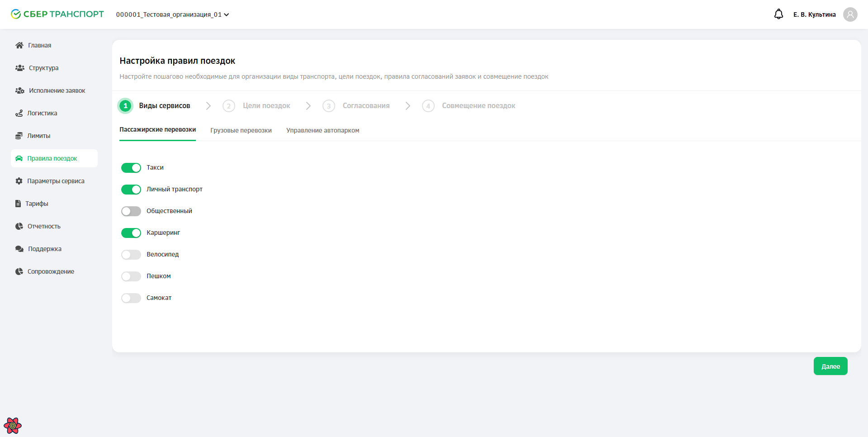This screenshot has height=437, width=868.
Task: Click the Поддержка chat icon
Action: 19,249
